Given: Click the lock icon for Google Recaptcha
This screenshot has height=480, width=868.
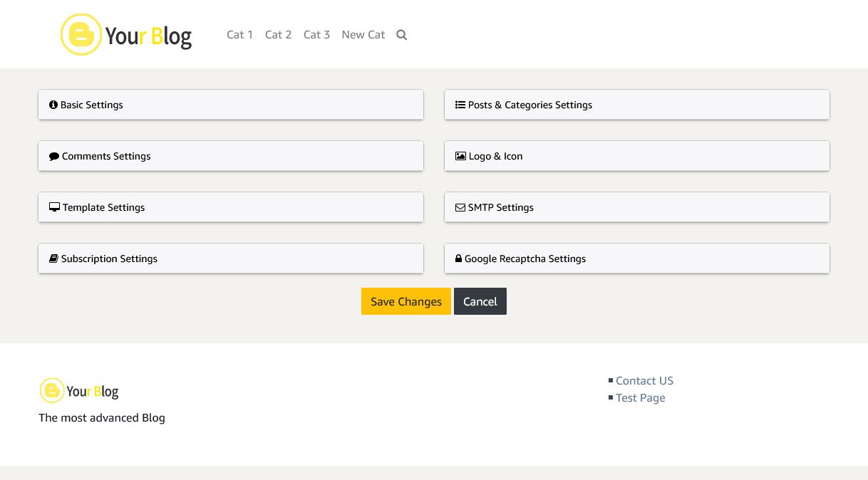Looking at the screenshot, I should [459, 259].
